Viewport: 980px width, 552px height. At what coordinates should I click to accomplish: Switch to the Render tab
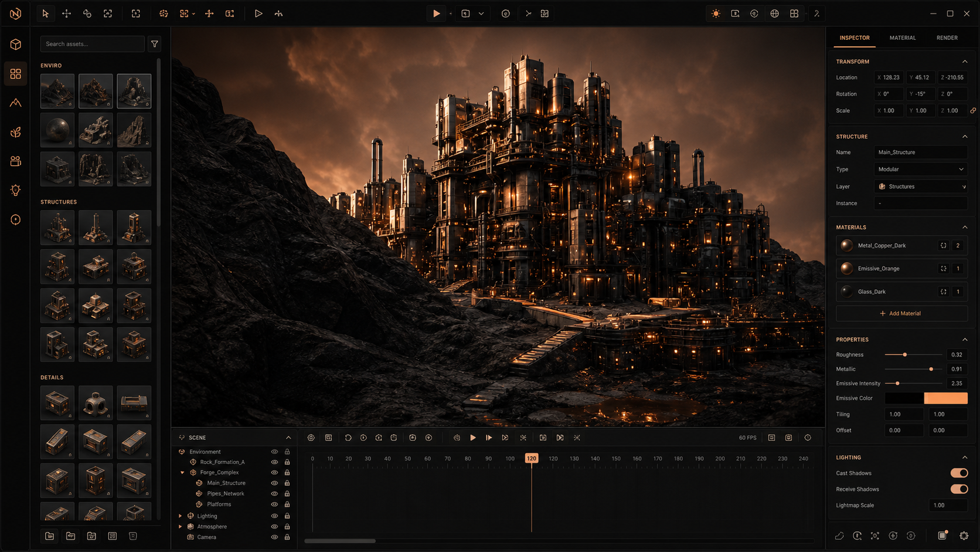pyautogui.click(x=947, y=38)
